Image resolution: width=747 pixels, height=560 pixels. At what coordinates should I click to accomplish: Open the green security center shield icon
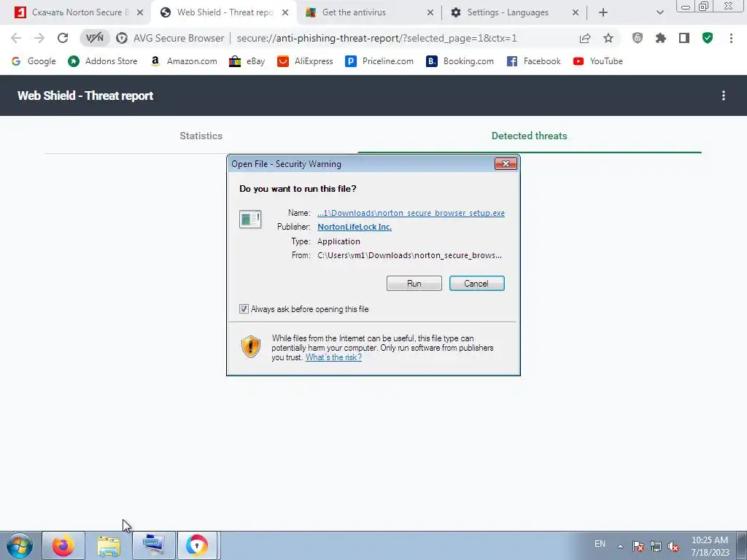click(x=708, y=38)
